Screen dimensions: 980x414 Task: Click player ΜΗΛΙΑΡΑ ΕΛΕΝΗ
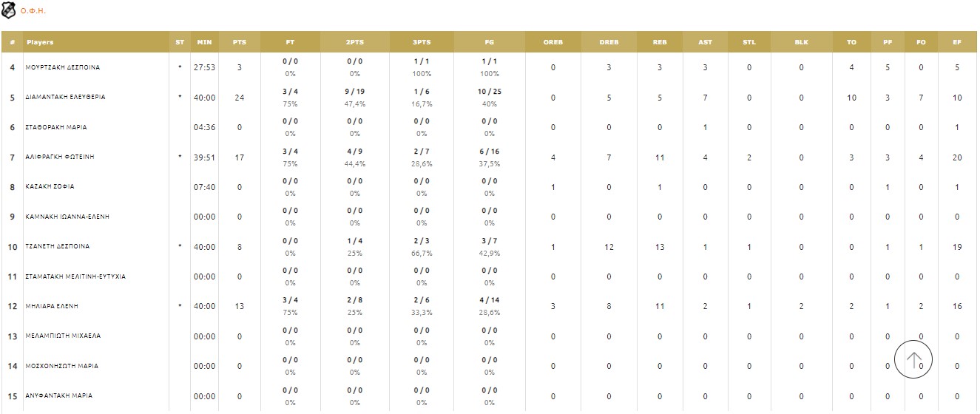tap(52, 306)
